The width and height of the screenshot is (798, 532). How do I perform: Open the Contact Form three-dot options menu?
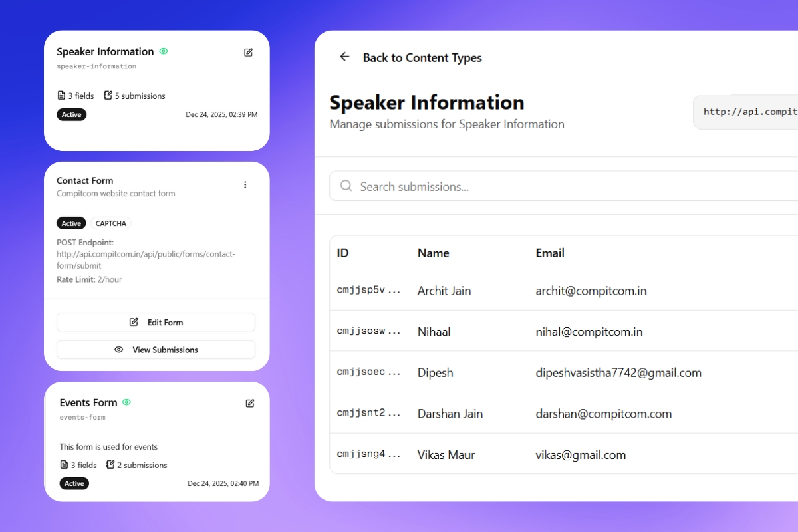point(245,184)
